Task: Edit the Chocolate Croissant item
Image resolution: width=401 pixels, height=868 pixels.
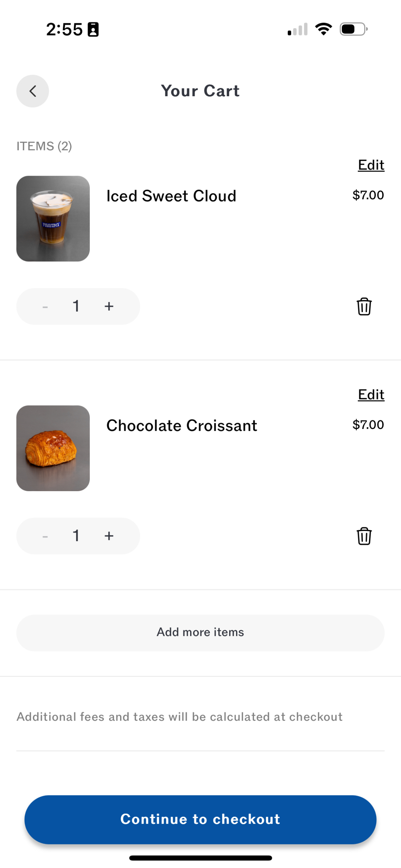Action: (371, 395)
